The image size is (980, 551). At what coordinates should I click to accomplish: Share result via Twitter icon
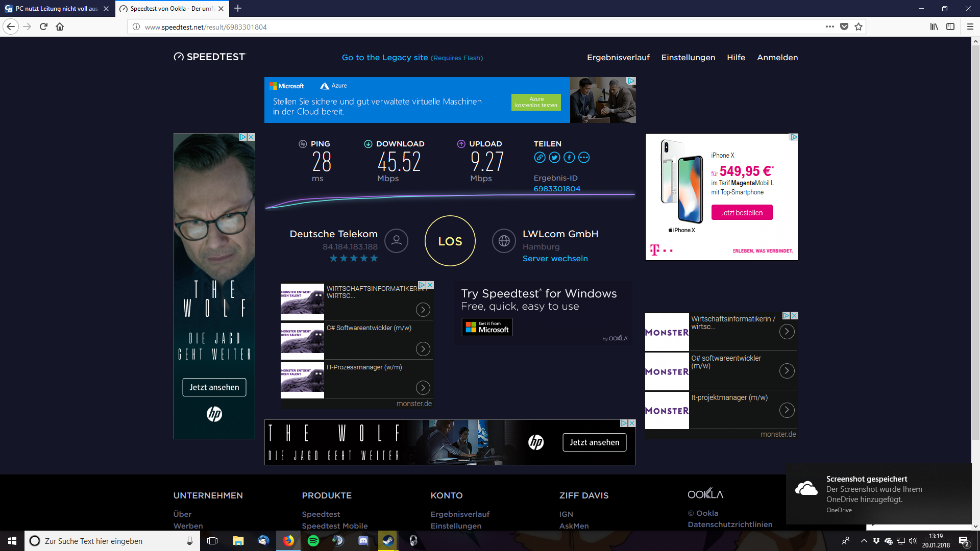click(554, 158)
